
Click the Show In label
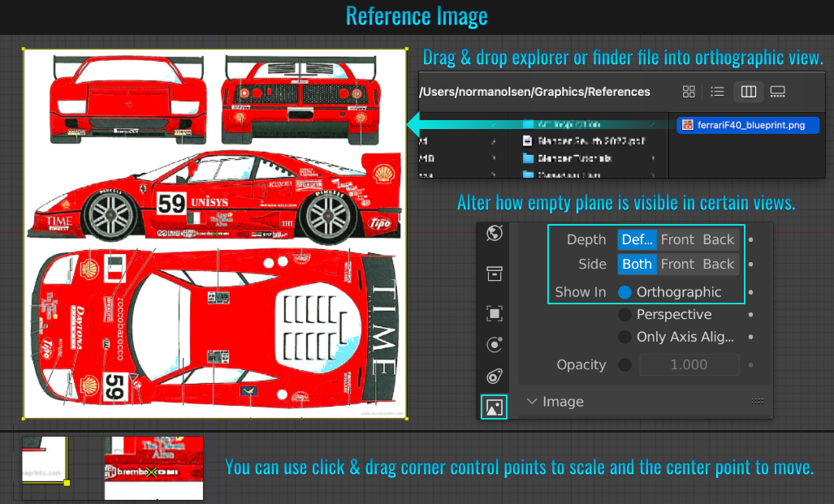581,292
